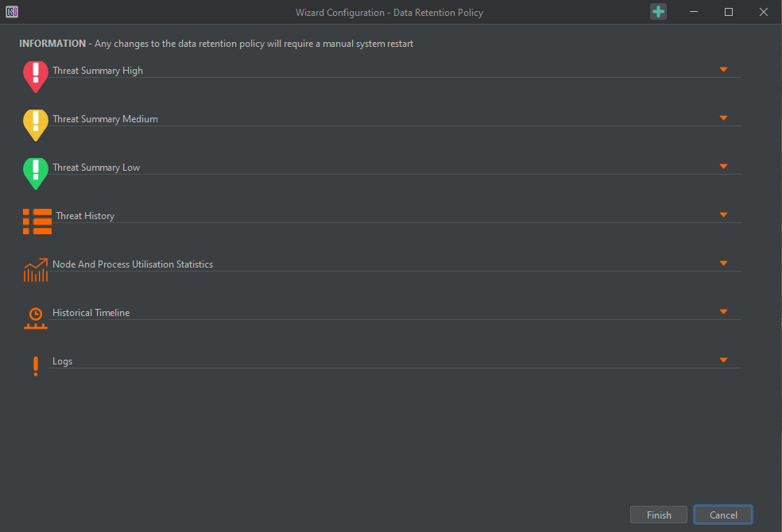The image size is (782, 532).
Task: Select the Threat Summary High row label
Action: (x=97, y=70)
